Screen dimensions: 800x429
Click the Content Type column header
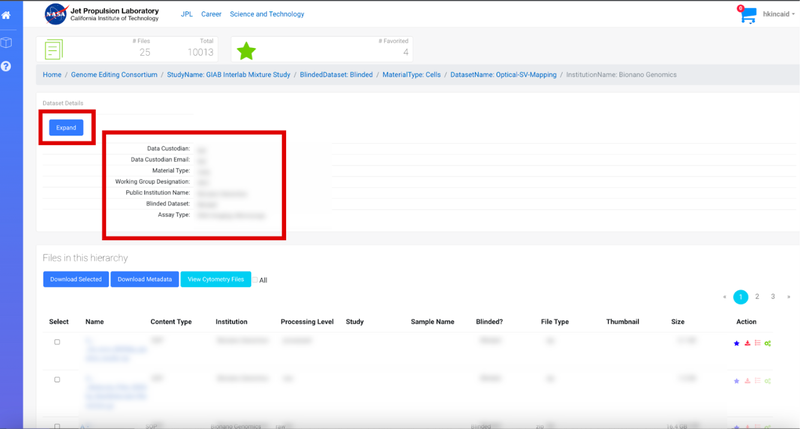[171, 322]
